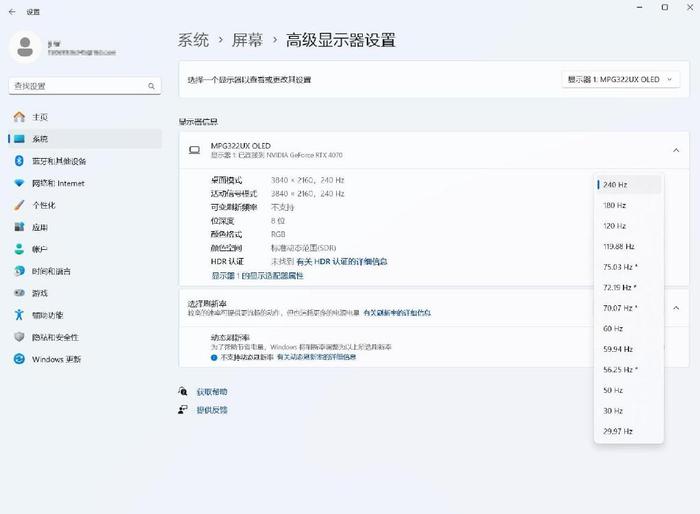Screen dimensions: 700x514
Task: Pick 29.97 Hz refresh rate option
Action: pos(629,431)
